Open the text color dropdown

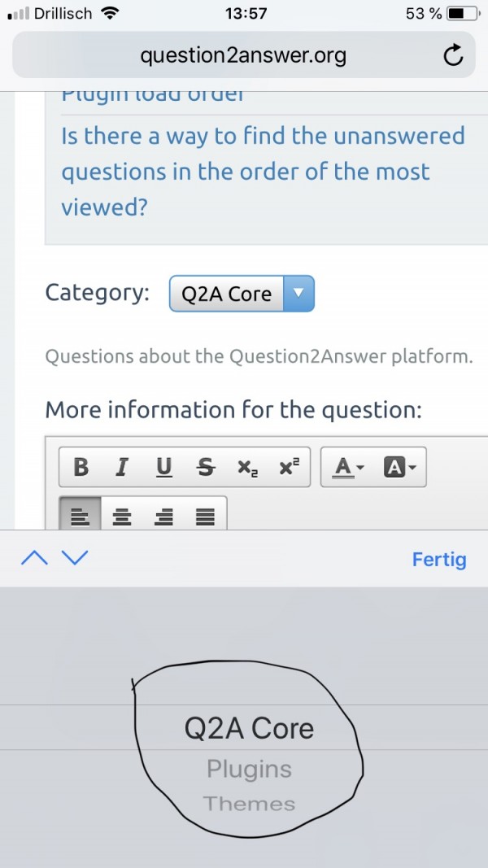348,467
